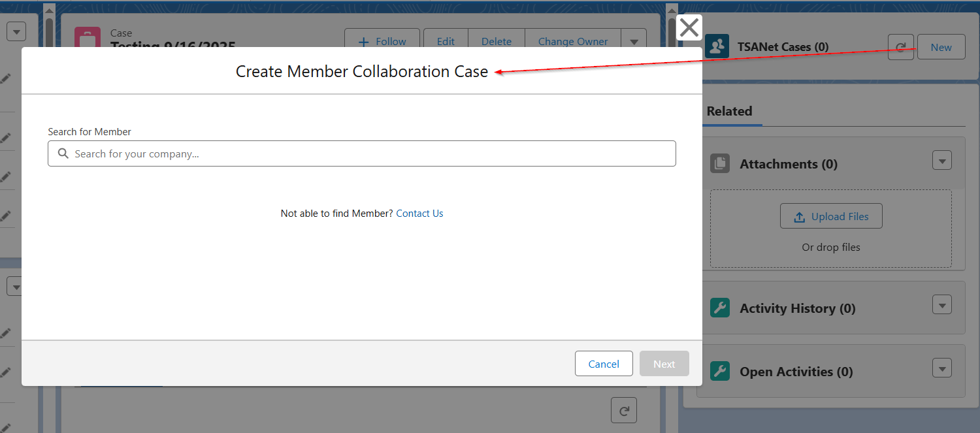The image size is (980, 433).
Task: Refresh the TSANet Cases list
Action: 900,47
